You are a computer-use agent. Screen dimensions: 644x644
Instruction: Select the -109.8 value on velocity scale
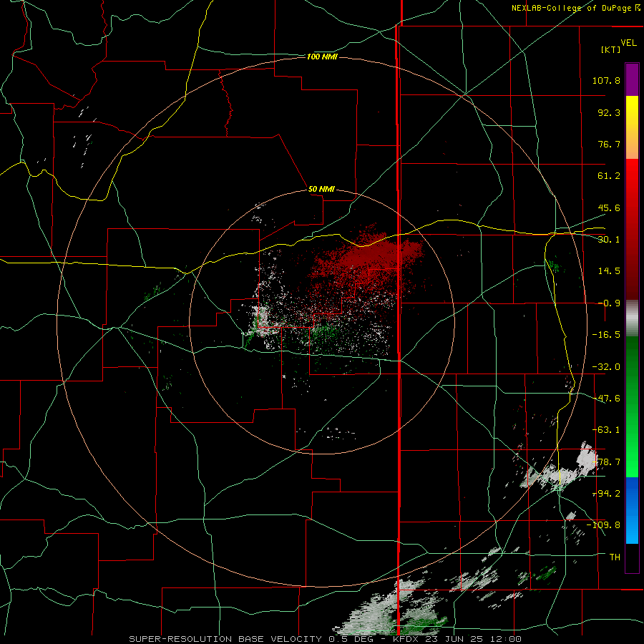pyautogui.click(x=604, y=525)
